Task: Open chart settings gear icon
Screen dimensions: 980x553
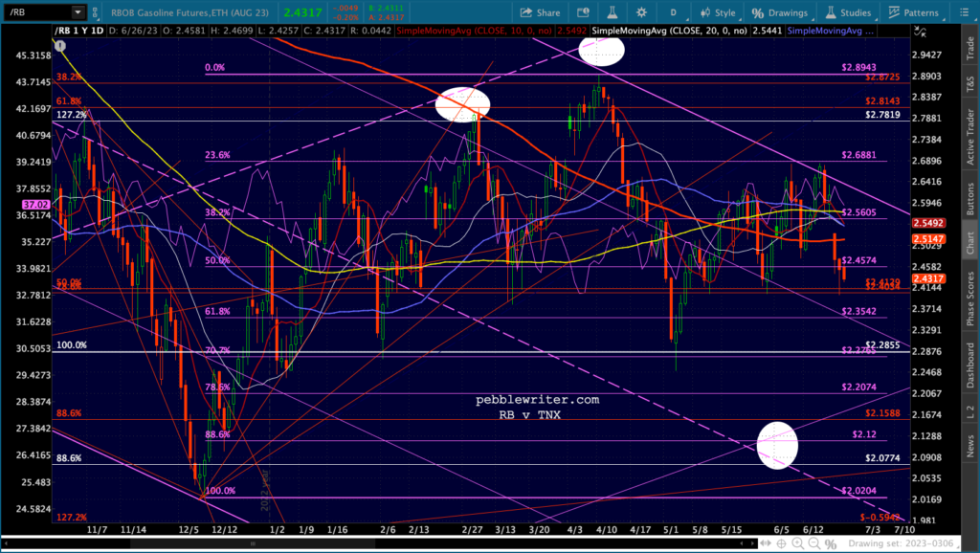Action: (x=641, y=12)
